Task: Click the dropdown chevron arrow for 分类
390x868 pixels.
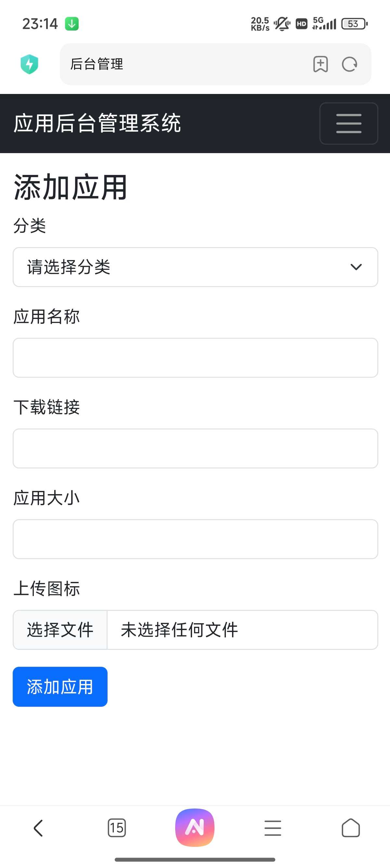Action: tap(356, 267)
